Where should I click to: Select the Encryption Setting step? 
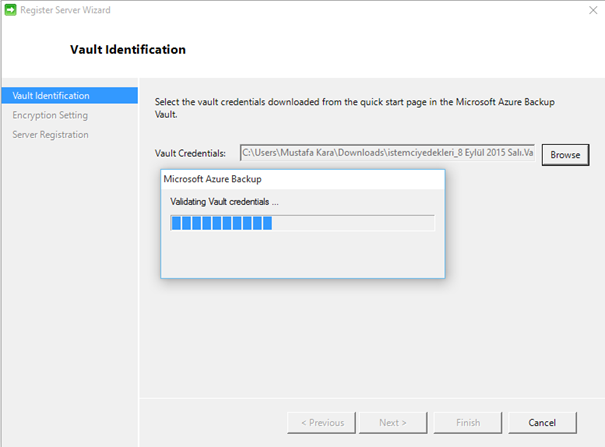click(x=50, y=115)
